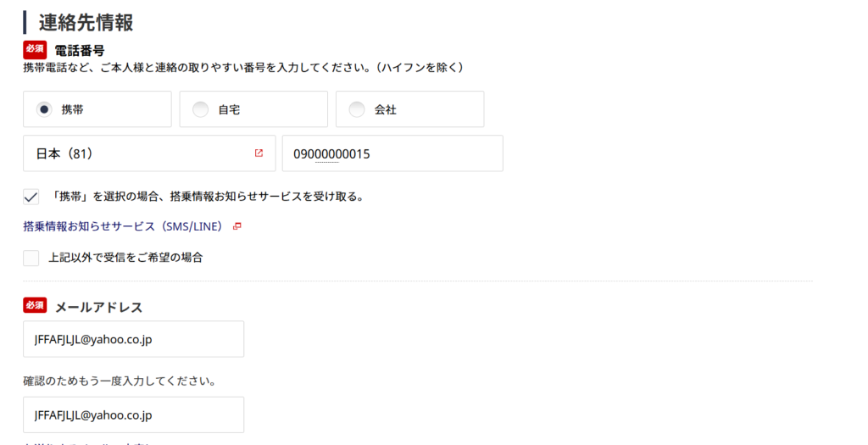This screenshot has height=445, width=868.
Task: Focus the phone number field showing 09000000015
Action: (x=392, y=153)
